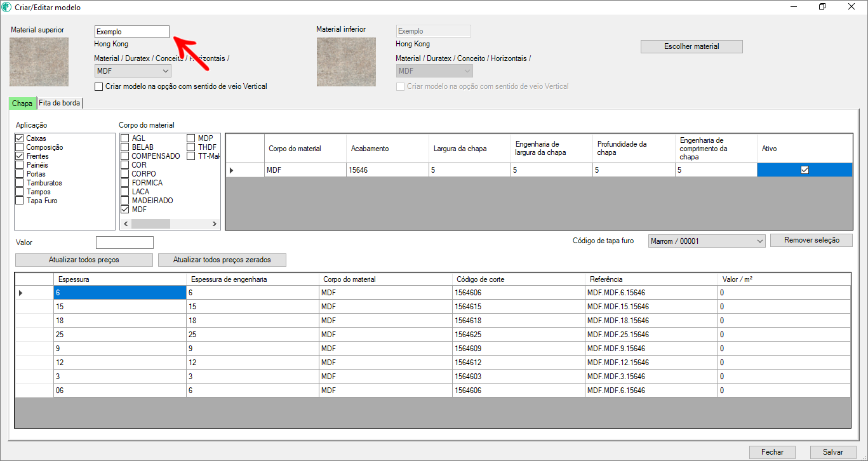Click the Escolher material button
This screenshot has width=868, height=461.
coord(691,46)
